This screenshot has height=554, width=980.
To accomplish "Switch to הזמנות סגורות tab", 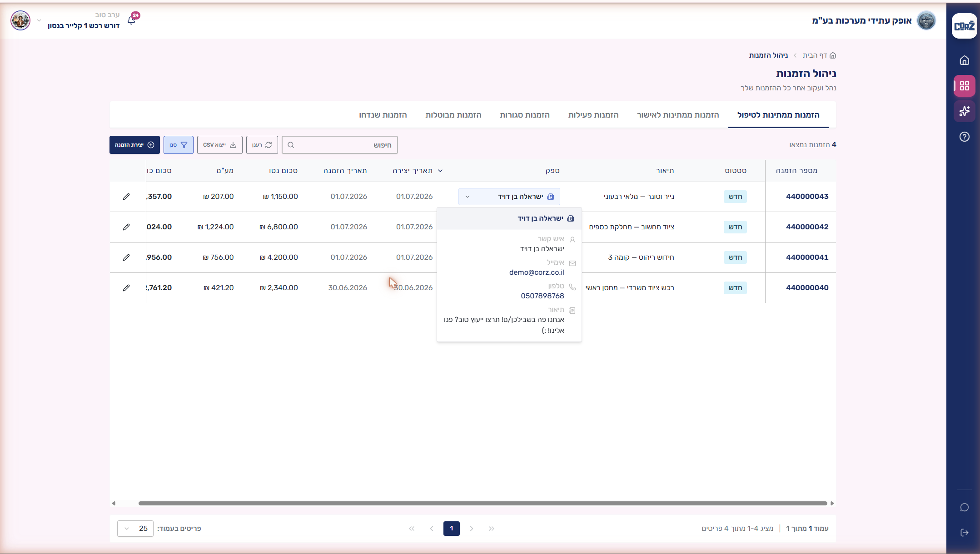I will (525, 115).
